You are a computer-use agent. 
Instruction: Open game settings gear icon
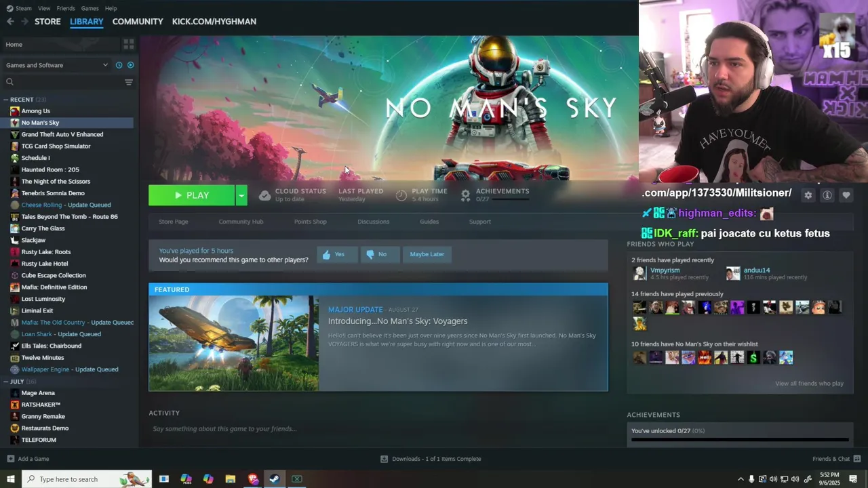(808, 195)
